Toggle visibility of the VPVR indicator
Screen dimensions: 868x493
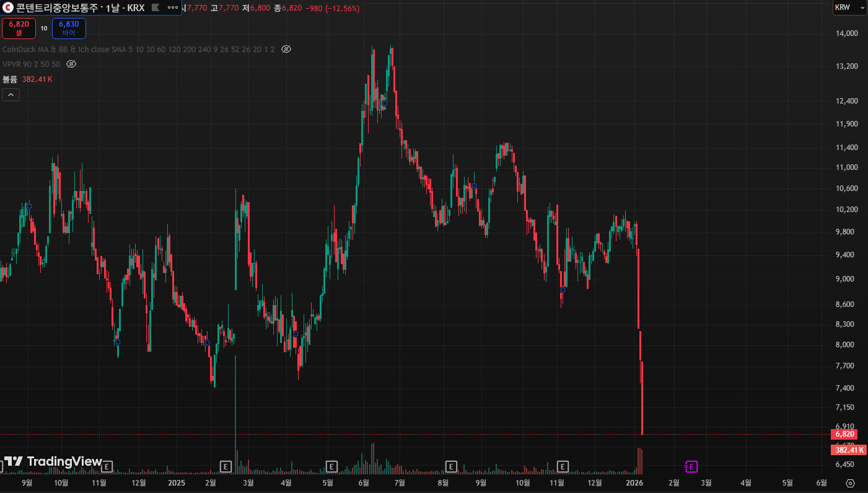(x=71, y=64)
